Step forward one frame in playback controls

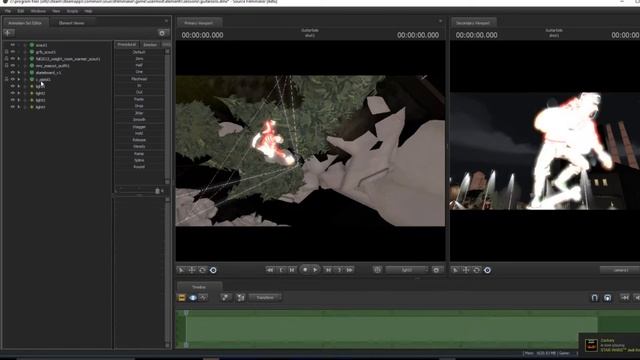point(328,270)
